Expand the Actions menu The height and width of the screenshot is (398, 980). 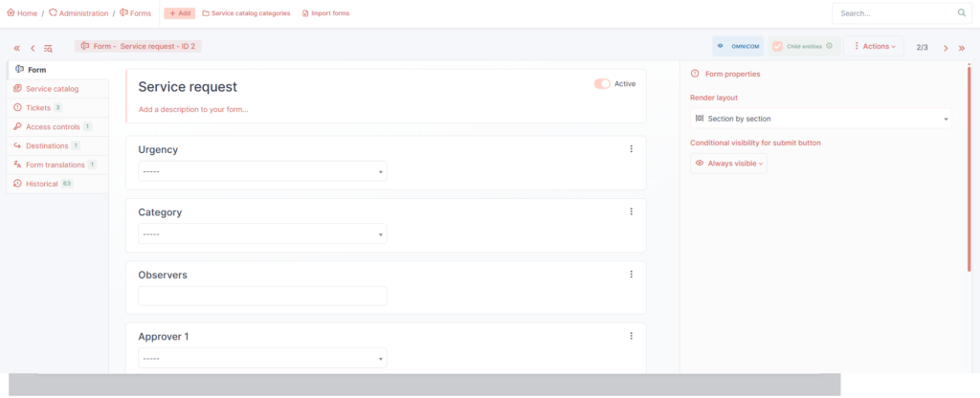tap(874, 46)
